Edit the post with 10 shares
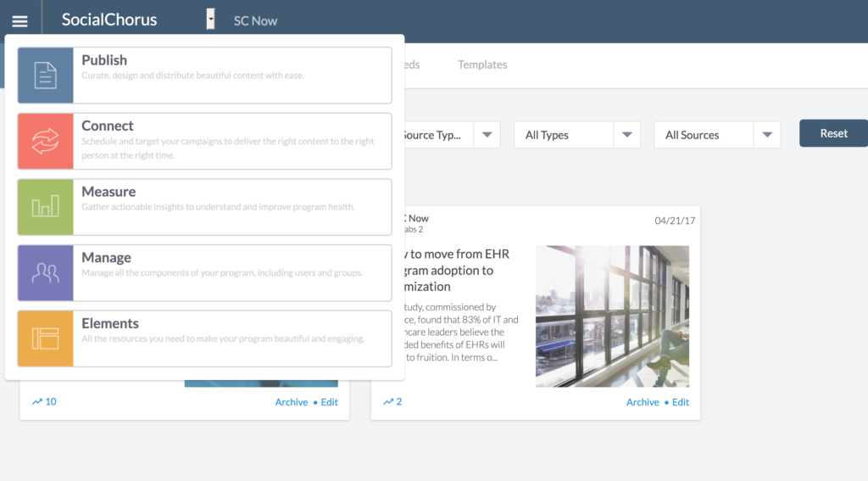 coord(330,402)
